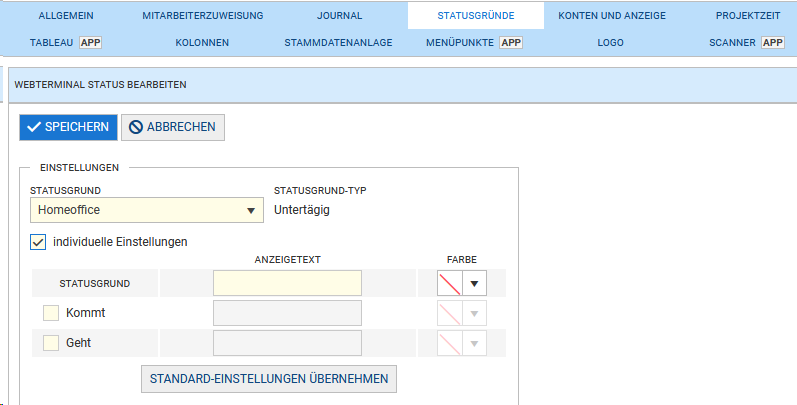Enable the Kommt checkbox

click(51, 313)
